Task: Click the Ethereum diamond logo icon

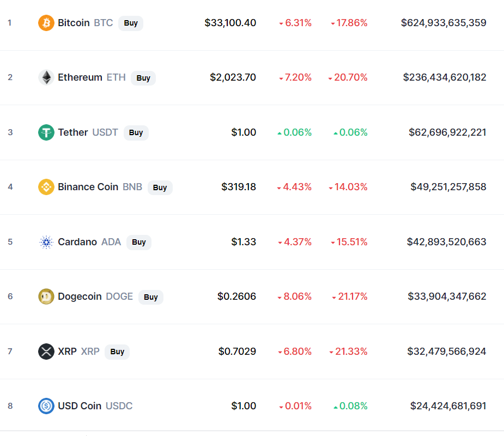Action: point(46,77)
